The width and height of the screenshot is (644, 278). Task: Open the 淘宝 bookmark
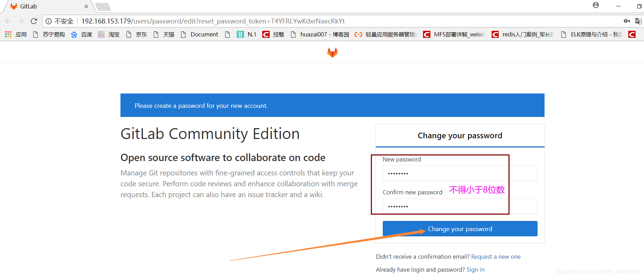(x=109, y=34)
